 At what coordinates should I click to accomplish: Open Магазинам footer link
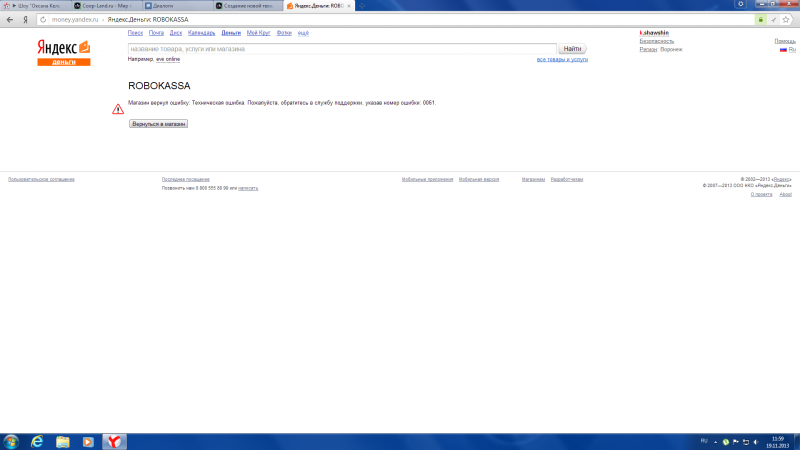click(533, 180)
